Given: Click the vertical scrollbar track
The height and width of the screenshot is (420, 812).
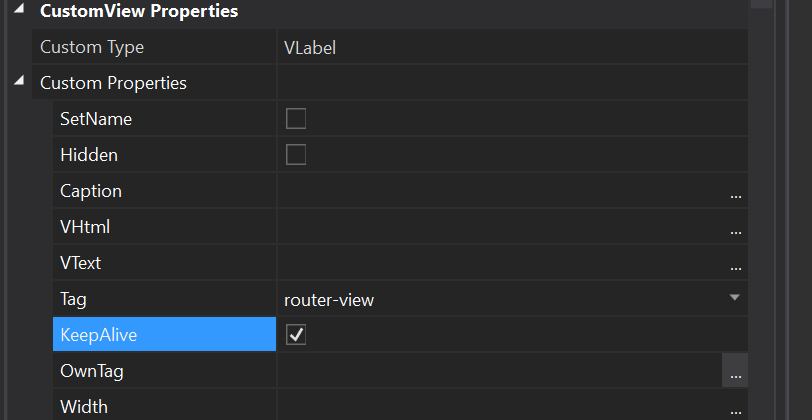Looking at the screenshot, I should [763, 200].
